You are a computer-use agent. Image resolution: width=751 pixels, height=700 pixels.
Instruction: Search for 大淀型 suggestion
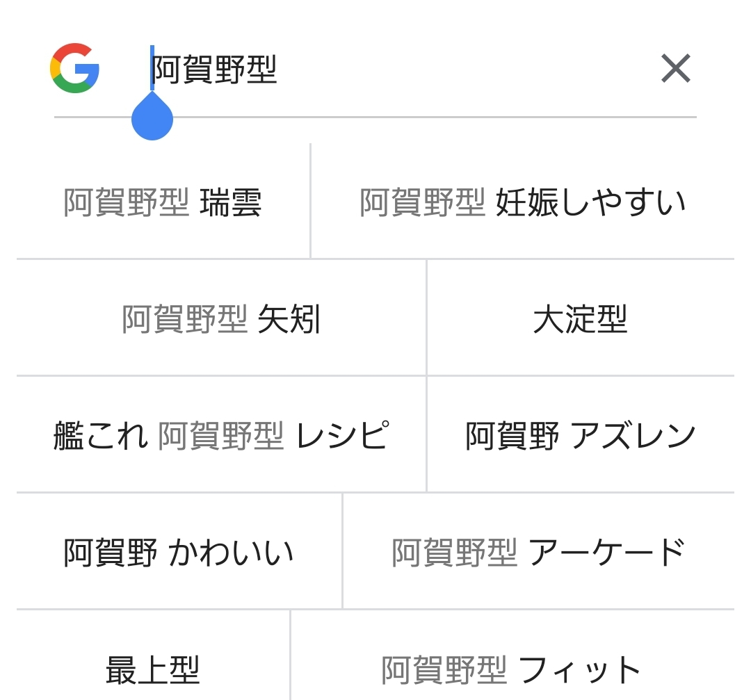coord(580,320)
